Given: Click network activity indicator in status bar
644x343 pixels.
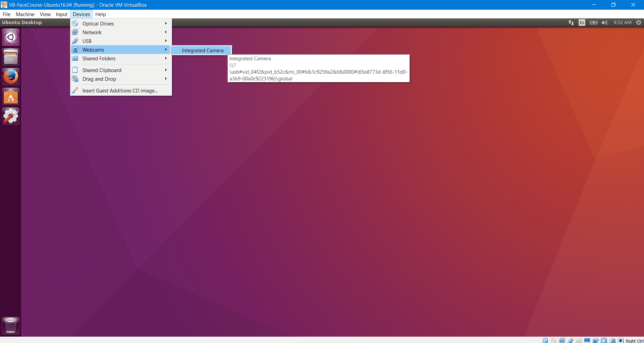Looking at the screenshot, I should click(x=562, y=340).
